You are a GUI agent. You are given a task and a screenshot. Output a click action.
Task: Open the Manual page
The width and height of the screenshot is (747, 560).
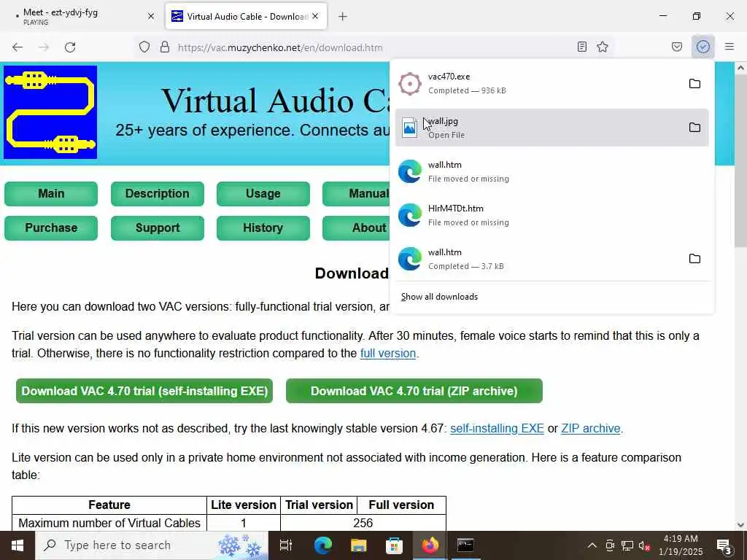(x=356, y=194)
